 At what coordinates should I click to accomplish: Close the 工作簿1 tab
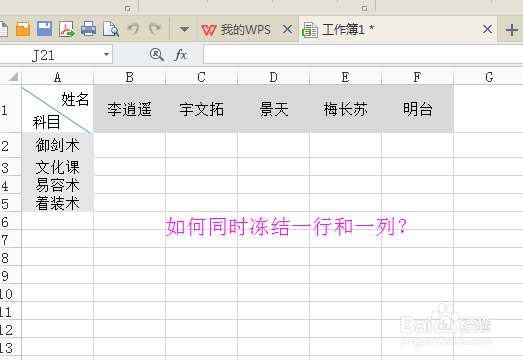pyautogui.click(x=487, y=29)
